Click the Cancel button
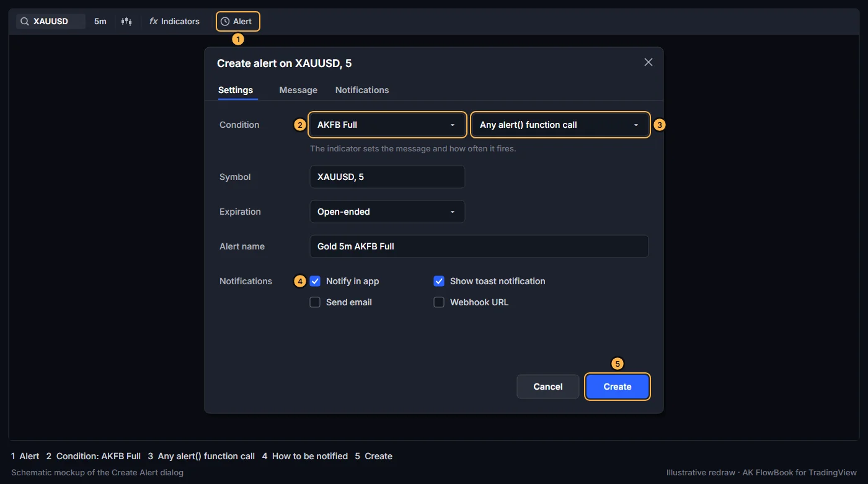868x484 pixels. [548, 387]
